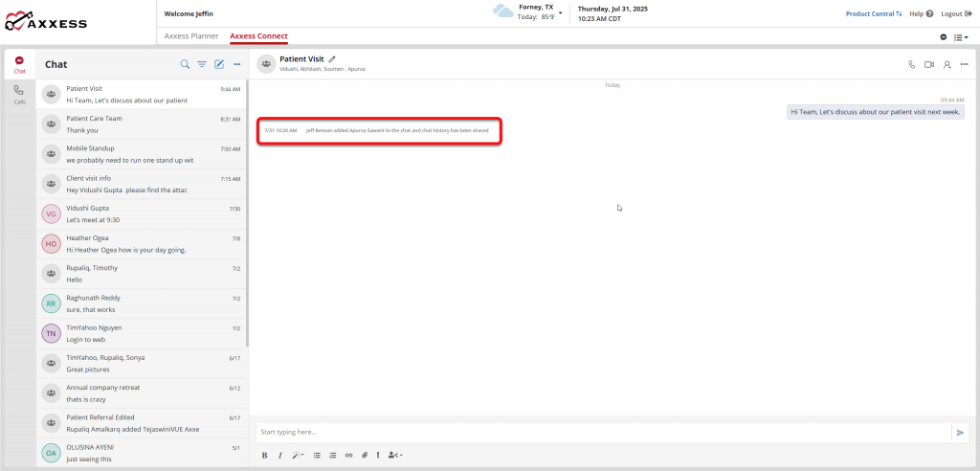Click the Logout link
The height and width of the screenshot is (471, 980).
954,13
